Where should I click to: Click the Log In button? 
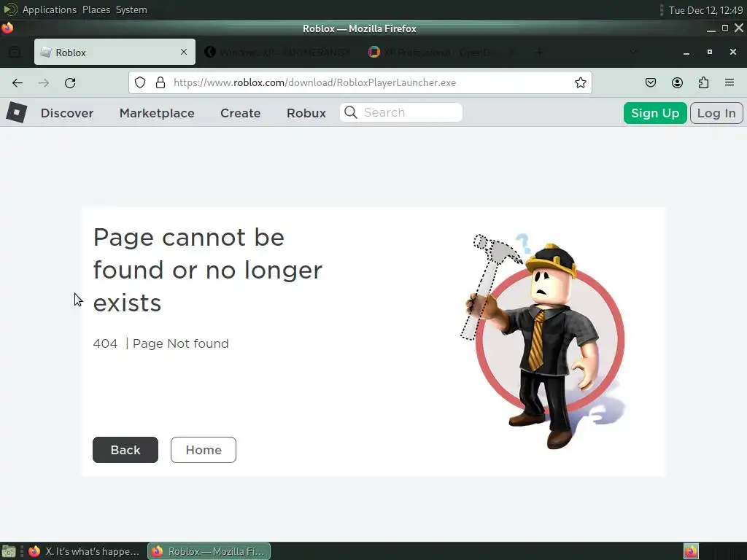[x=716, y=113]
